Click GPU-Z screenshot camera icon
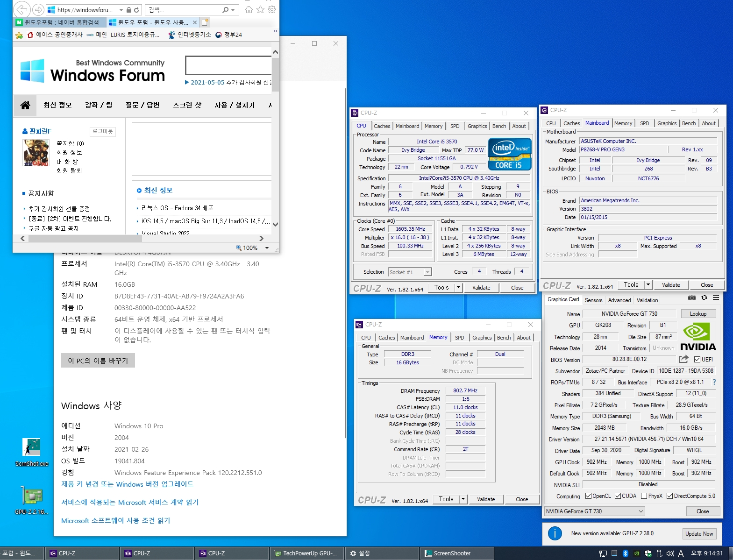The height and width of the screenshot is (560, 733). [692, 298]
